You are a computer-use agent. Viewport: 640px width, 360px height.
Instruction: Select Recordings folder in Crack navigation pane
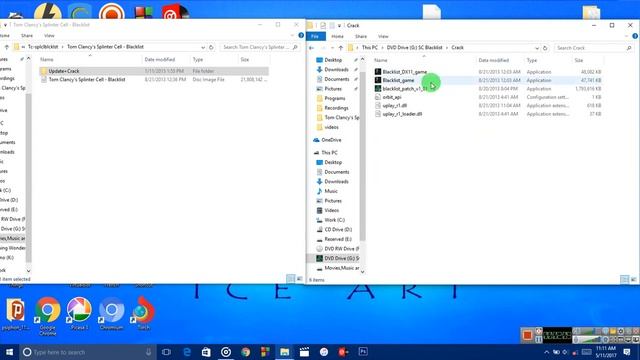pyautogui.click(x=336, y=108)
